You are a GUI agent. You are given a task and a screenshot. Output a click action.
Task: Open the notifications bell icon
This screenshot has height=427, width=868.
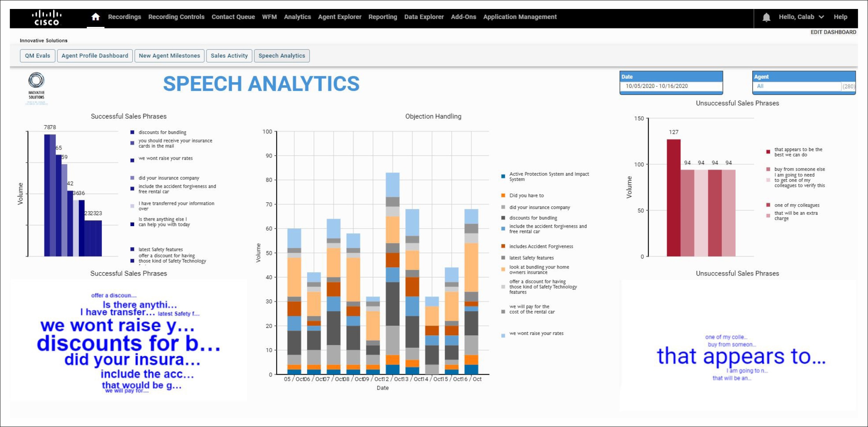point(766,17)
